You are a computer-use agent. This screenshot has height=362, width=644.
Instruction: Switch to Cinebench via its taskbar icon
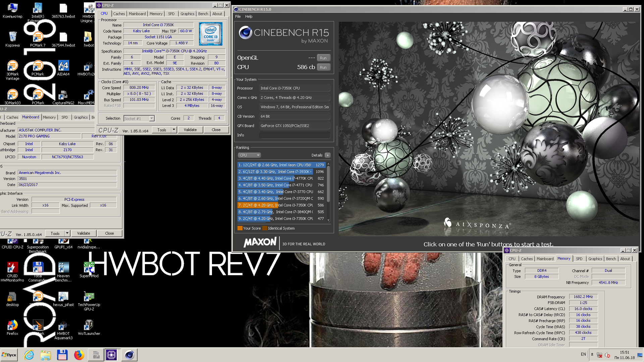(129, 355)
